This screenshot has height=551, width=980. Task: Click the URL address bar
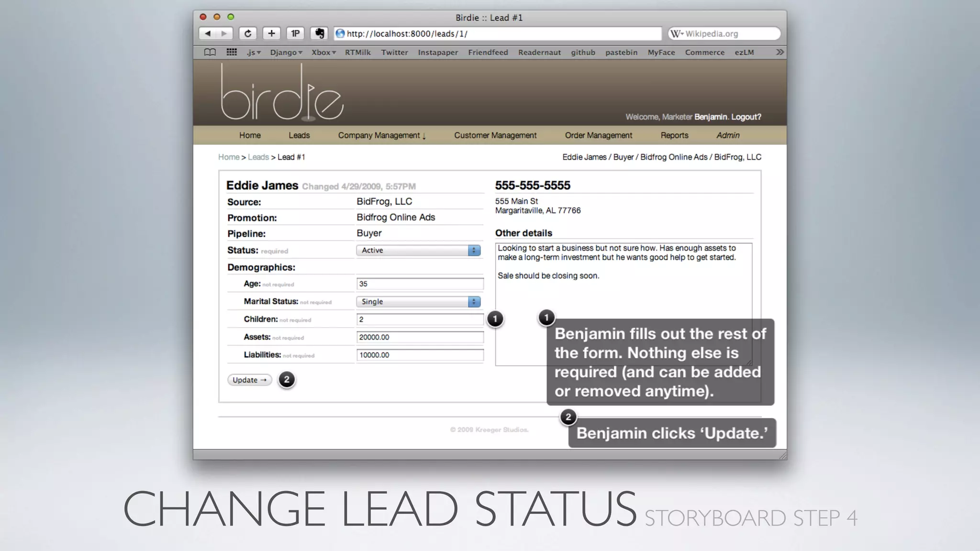click(498, 33)
